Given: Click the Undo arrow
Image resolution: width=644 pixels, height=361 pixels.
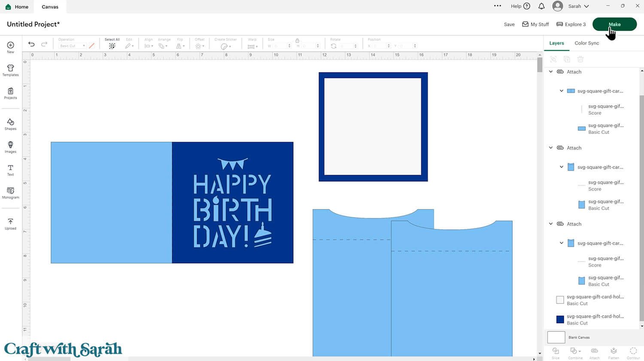Looking at the screenshot, I should pos(31,44).
